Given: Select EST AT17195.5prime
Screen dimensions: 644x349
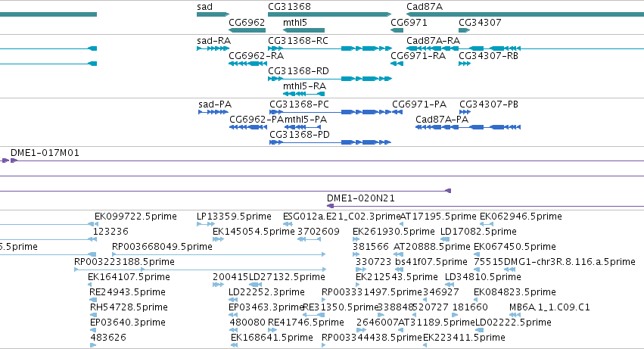Looking at the screenshot, I should point(438,217).
